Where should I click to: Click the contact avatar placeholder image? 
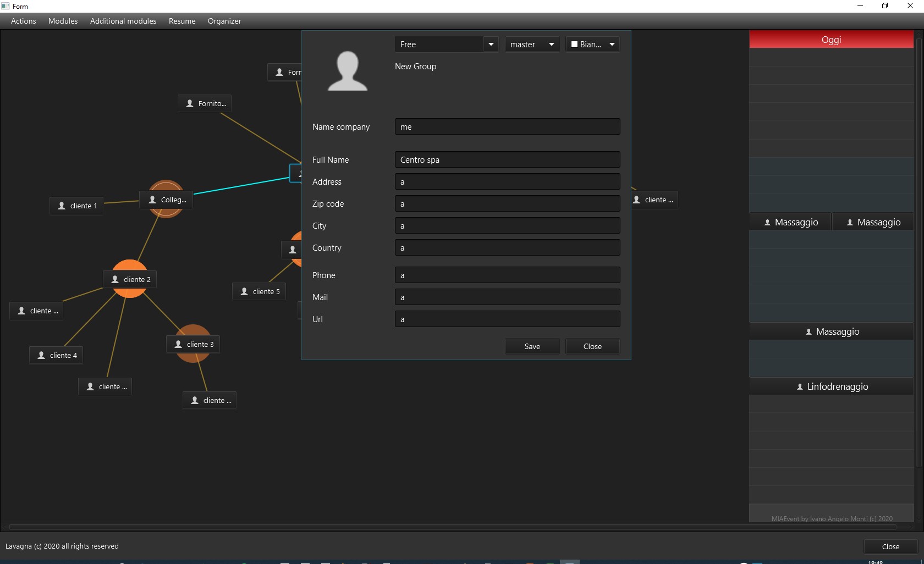[348, 71]
